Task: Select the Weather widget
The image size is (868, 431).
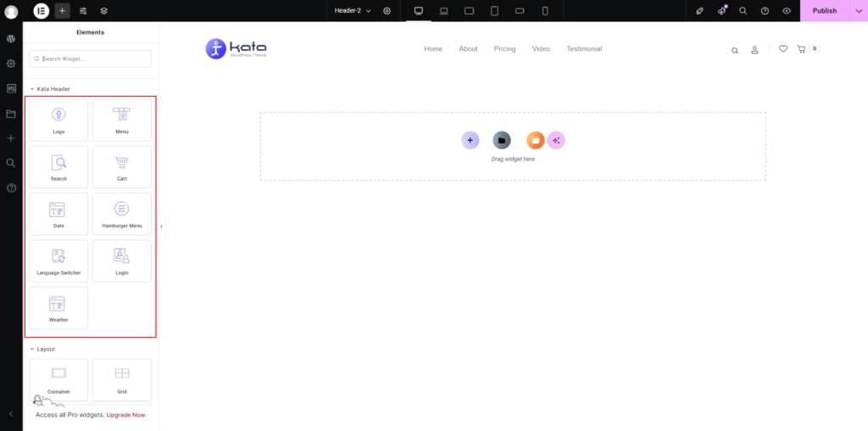Action: 58,308
